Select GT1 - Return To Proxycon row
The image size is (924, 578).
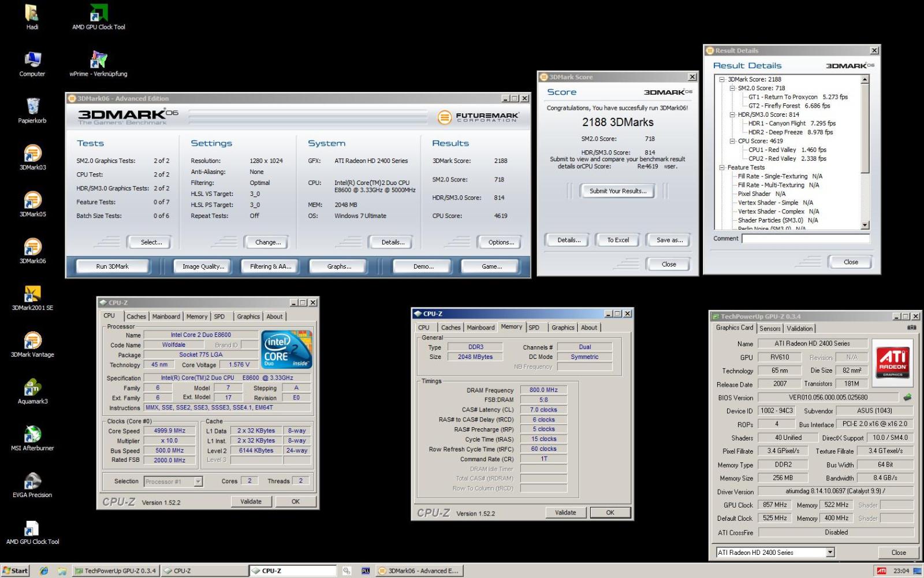pyautogui.click(x=798, y=97)
